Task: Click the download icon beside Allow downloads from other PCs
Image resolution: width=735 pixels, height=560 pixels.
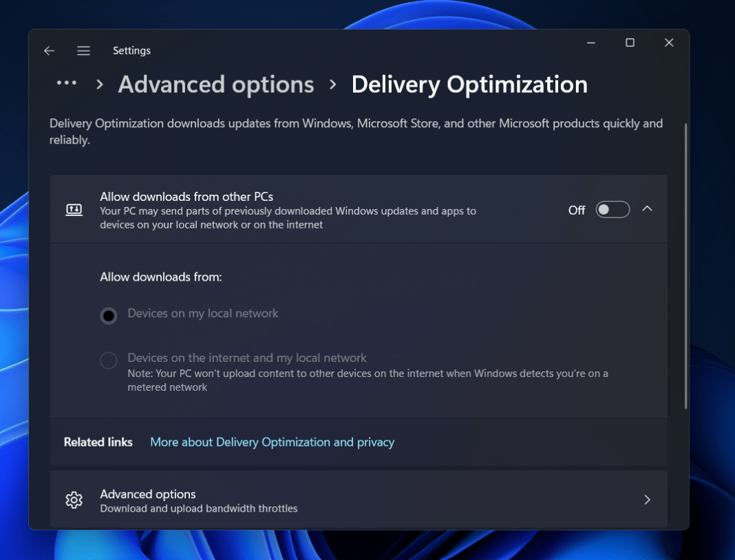Action: [x=74, y=210]
